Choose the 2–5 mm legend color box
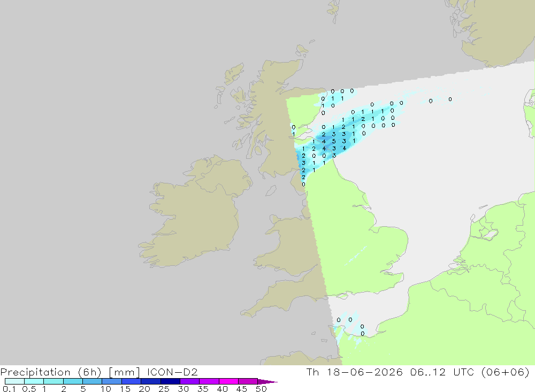The height and width of the screenshot is (392, 535). [73, 381]
